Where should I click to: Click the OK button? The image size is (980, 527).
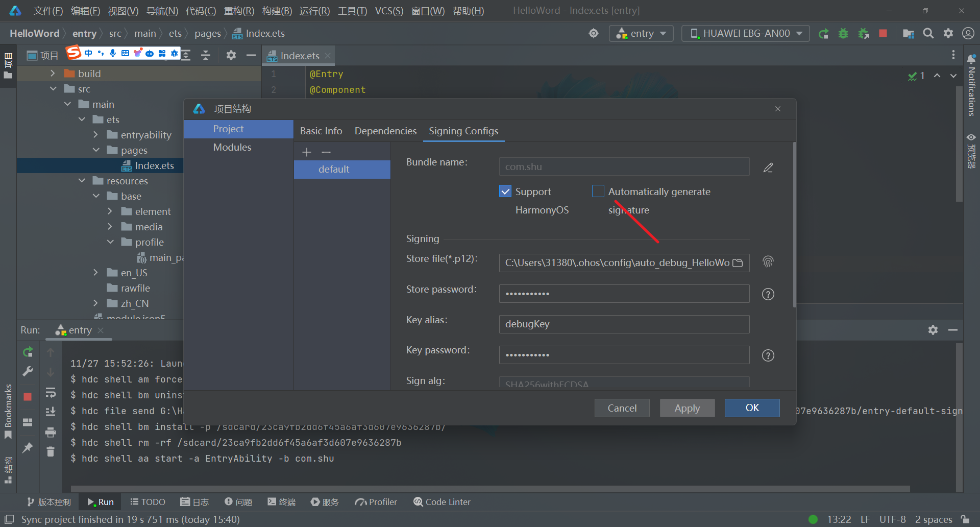coord(752,408)
